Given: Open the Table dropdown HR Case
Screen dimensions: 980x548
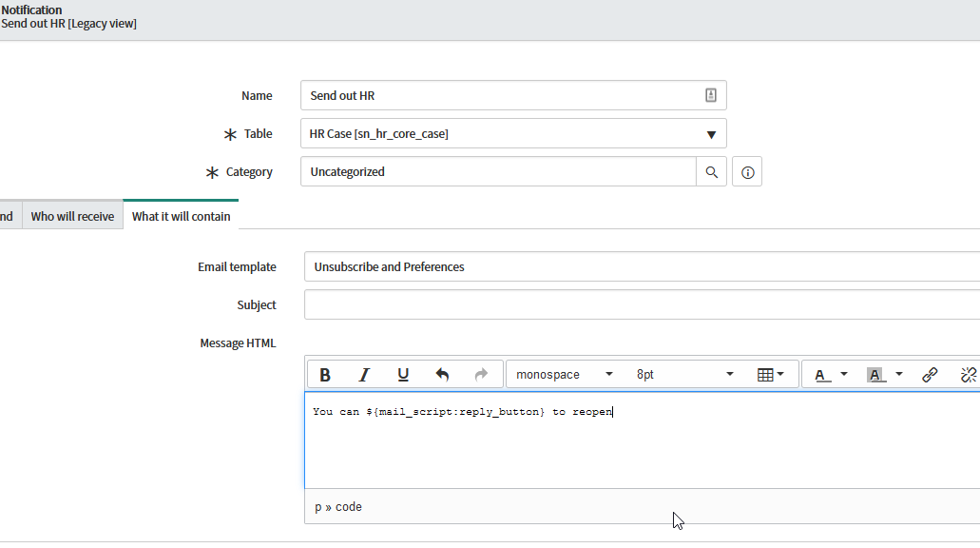Looking at the screenshot, I should pos(513,134).
